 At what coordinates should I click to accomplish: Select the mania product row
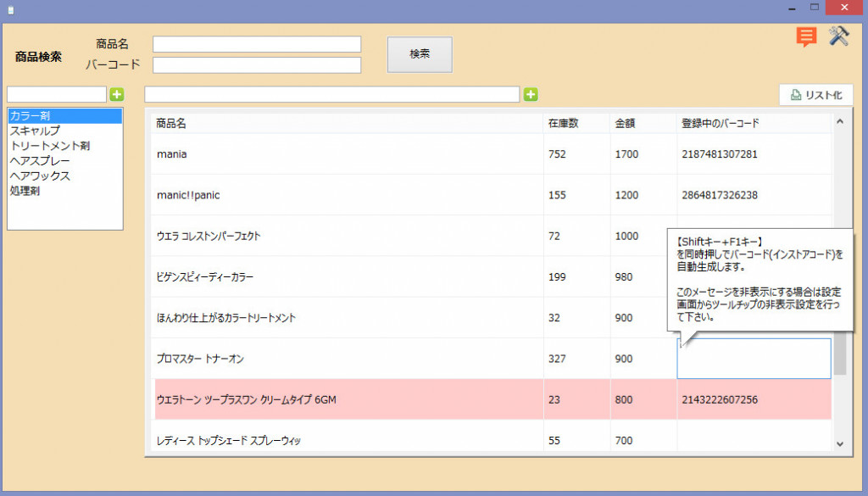[491, 154]
